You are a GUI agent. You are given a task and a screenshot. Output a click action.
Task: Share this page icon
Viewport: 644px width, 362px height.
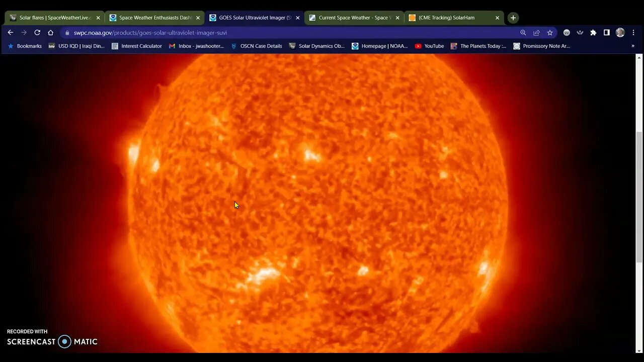point(536,33)
